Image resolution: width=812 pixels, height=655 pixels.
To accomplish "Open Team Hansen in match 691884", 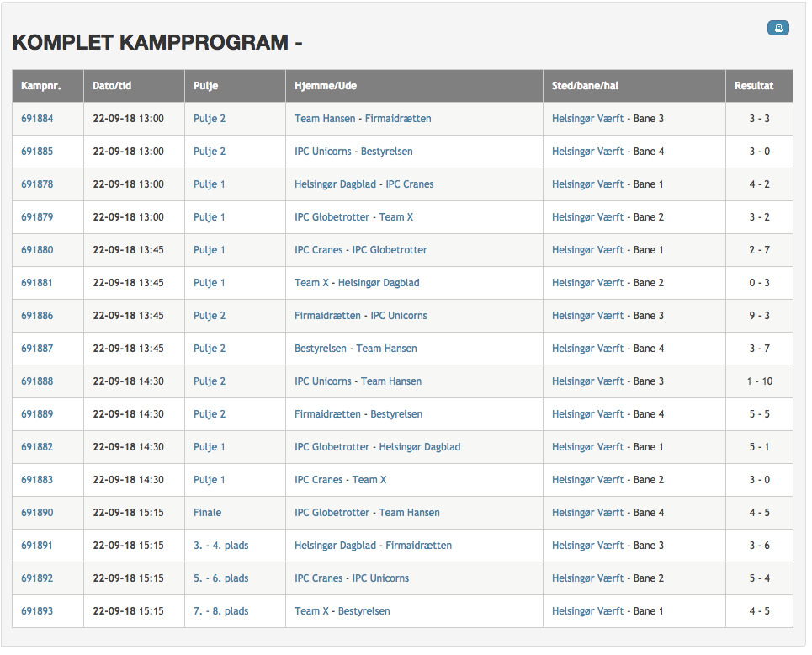I will (325, 119).
